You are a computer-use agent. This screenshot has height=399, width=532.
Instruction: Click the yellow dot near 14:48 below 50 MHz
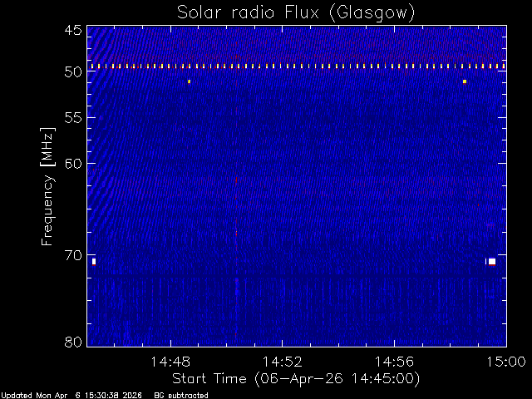point(189,81)
